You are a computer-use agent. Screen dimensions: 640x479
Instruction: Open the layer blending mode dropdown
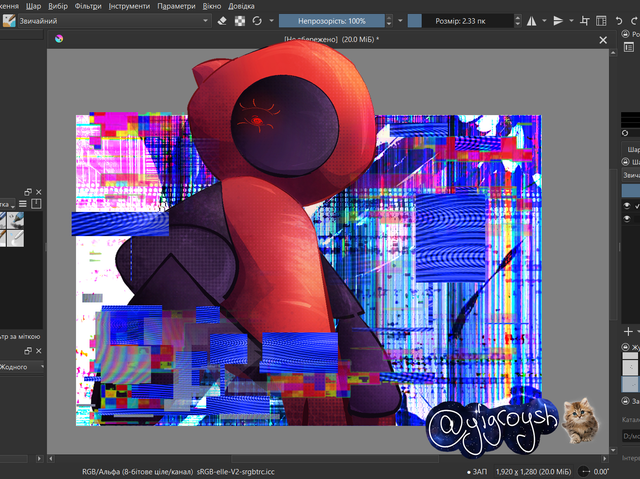click(x=631, y=175)
